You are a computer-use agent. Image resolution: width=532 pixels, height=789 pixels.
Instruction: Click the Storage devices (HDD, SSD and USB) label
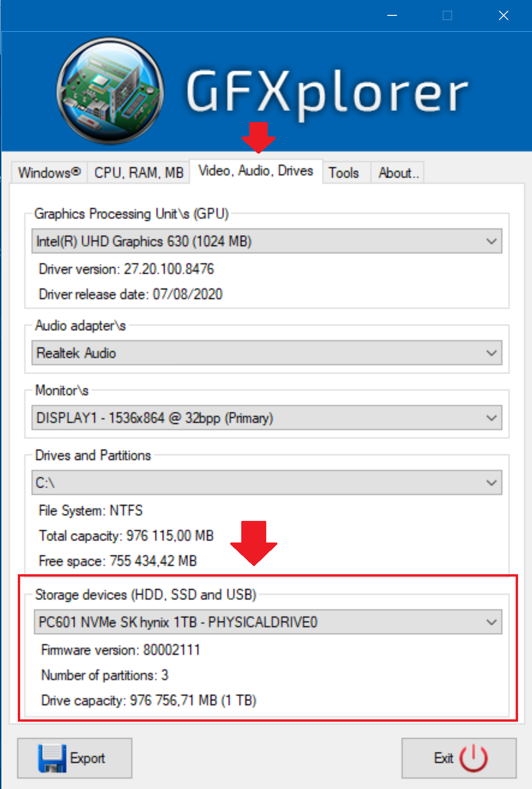(146, 595)
